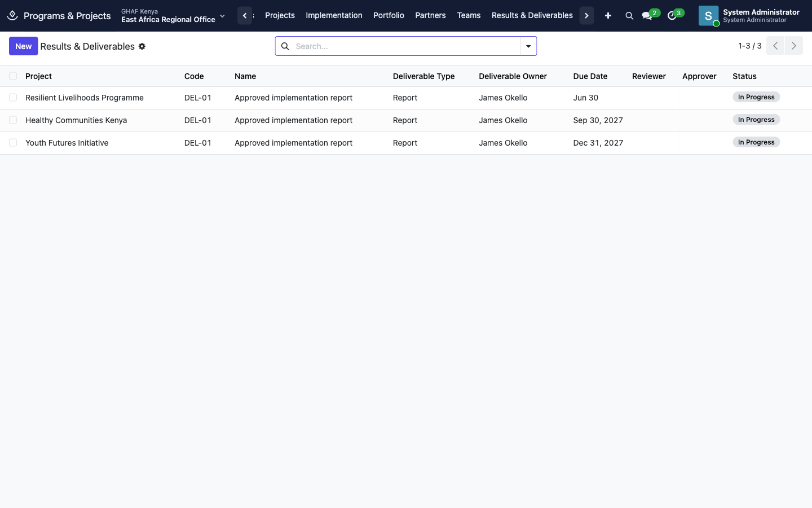Open the Portfolio menu

tap(389, 16)
